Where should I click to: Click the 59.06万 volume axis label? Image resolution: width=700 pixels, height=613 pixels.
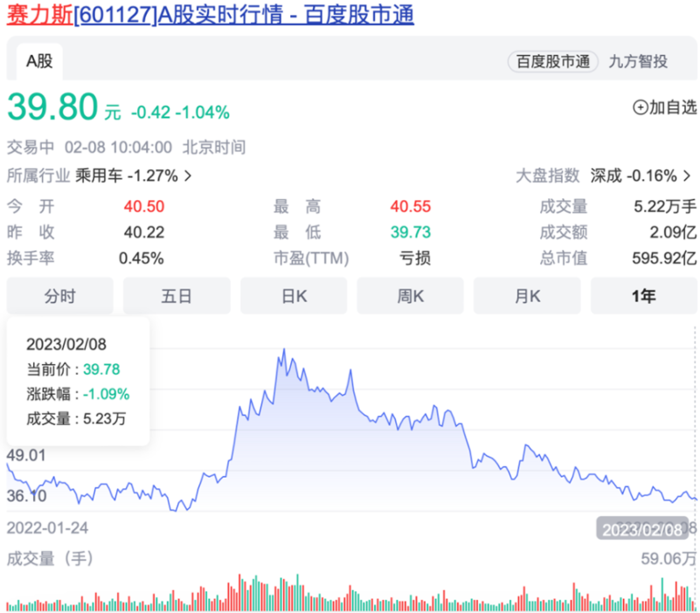point(669,559)
